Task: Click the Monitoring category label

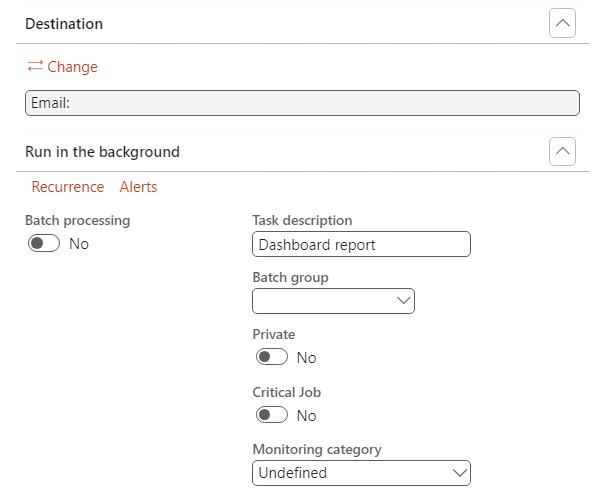Action: [x=317, y=450]
